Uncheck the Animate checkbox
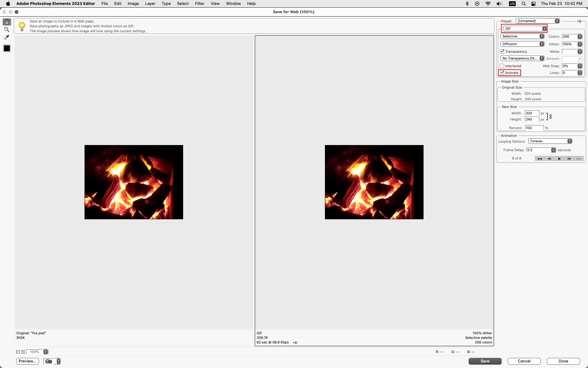Viewport: 588px width, 368px height. coord(502,73)
